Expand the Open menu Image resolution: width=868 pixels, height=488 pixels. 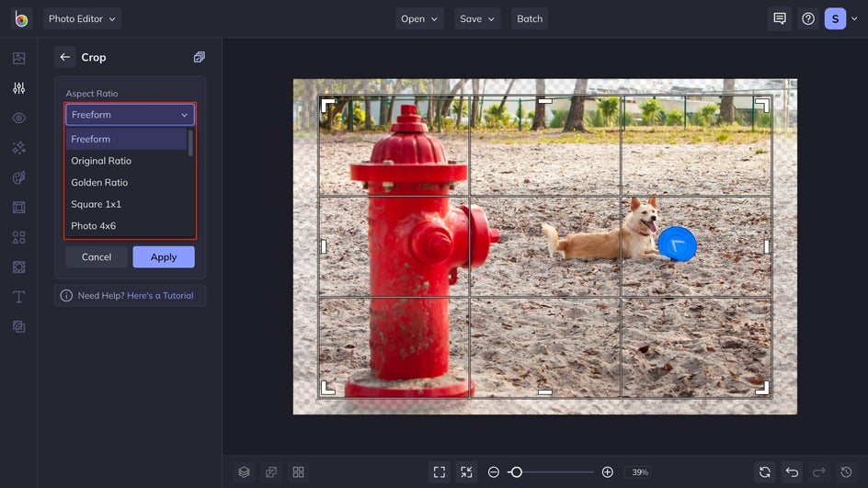[x=419, y=18]
